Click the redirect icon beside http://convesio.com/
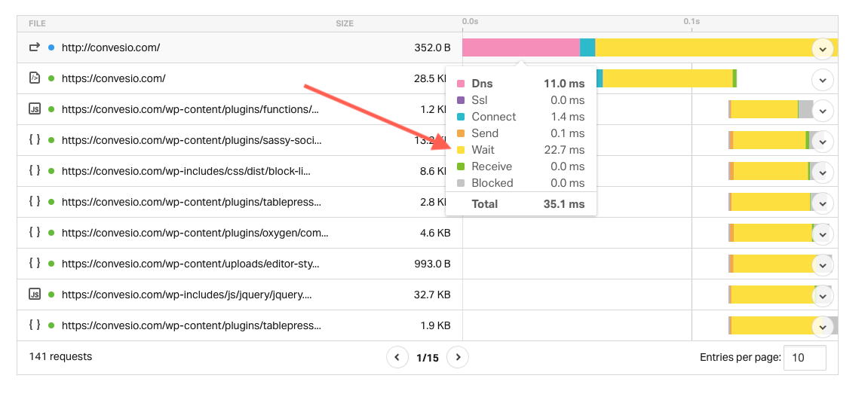 point(35,47)
